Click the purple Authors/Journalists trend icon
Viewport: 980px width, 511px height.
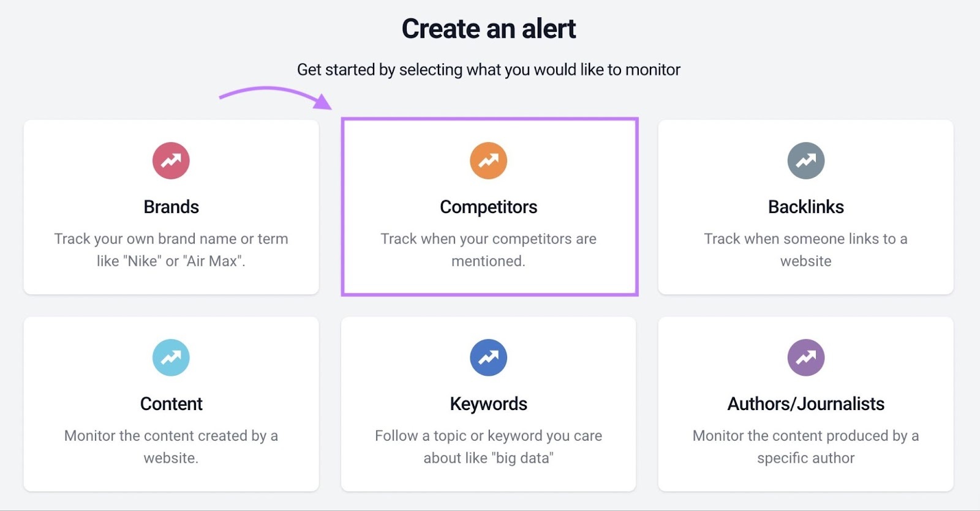point(805,357)
